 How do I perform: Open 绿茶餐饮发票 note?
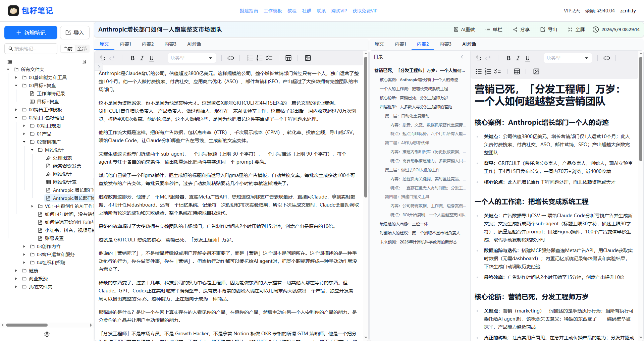click(67, 166)
